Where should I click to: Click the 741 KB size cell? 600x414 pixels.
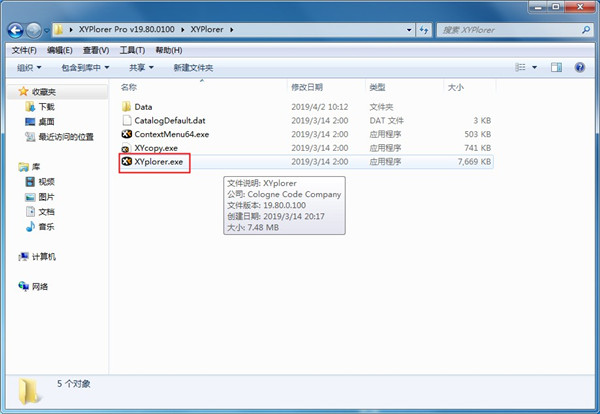[x=478, y=148]
